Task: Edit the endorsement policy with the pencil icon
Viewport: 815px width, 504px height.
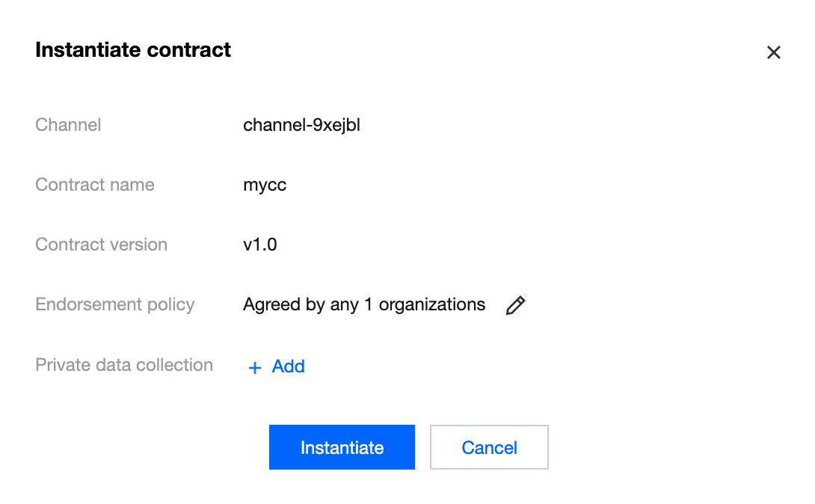Action: pos(515,305)
